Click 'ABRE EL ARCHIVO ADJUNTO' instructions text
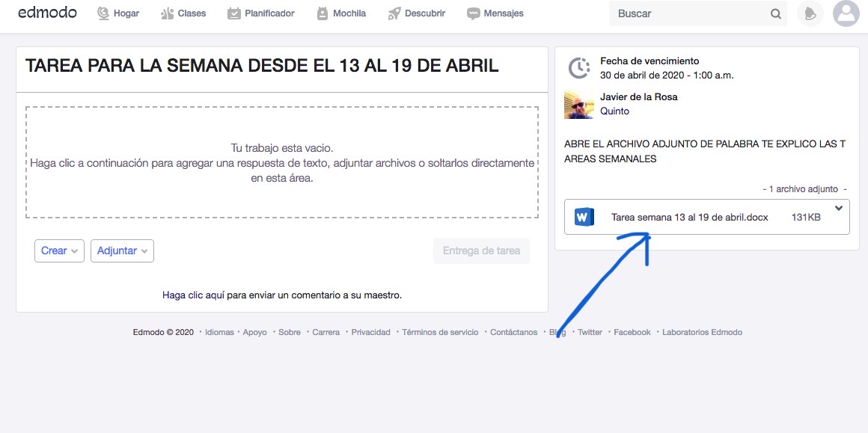This screenshot has height=433, width=868. point(705,152)
